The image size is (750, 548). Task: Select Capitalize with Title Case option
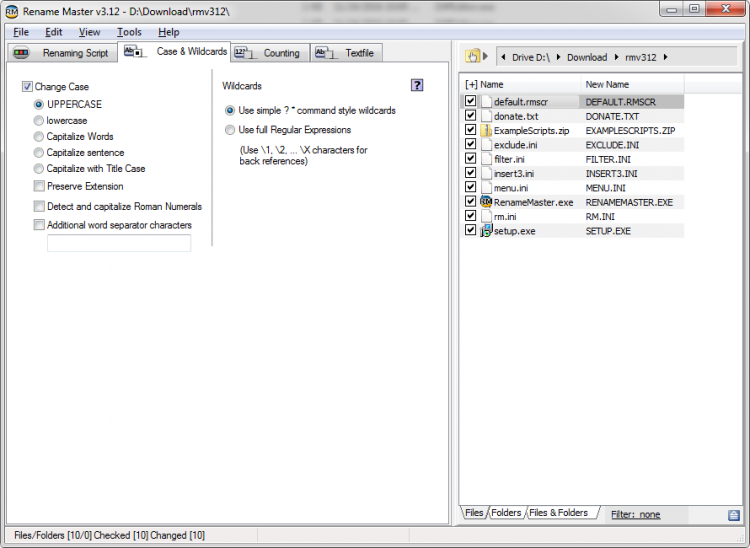(x=39, y=168)
